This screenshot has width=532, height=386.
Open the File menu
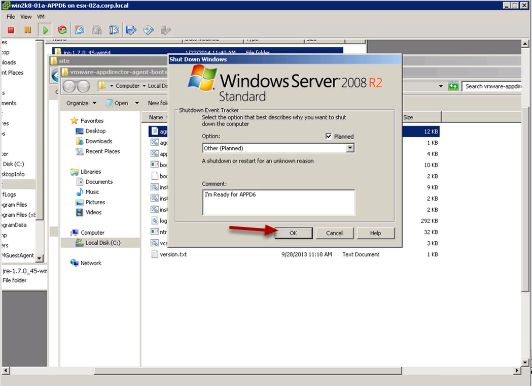pyautogui.click(x=11, y=17)
